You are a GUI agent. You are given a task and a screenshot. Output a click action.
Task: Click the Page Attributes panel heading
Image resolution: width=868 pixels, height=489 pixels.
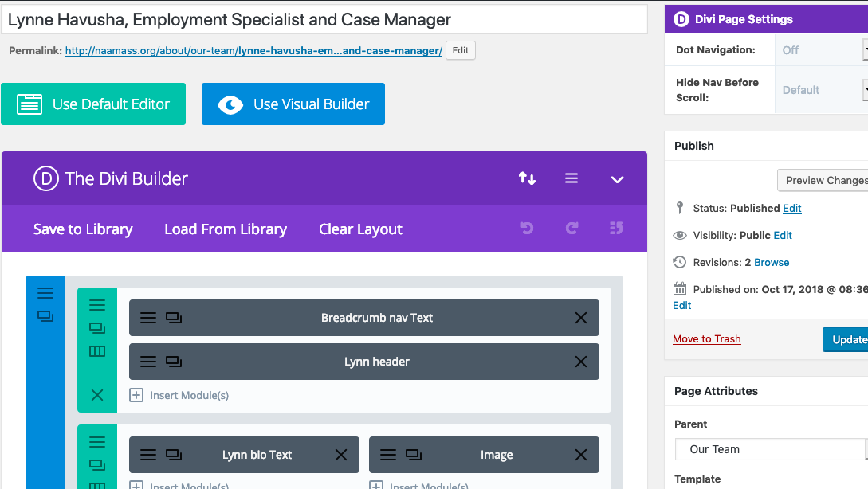tap(716, 391)
